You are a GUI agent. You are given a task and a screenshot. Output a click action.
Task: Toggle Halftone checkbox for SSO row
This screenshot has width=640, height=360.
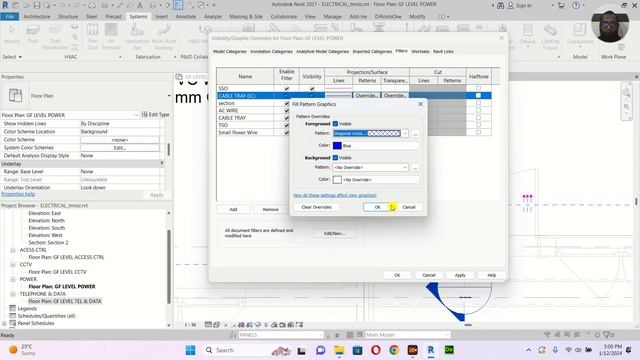(x=478, y=88)
